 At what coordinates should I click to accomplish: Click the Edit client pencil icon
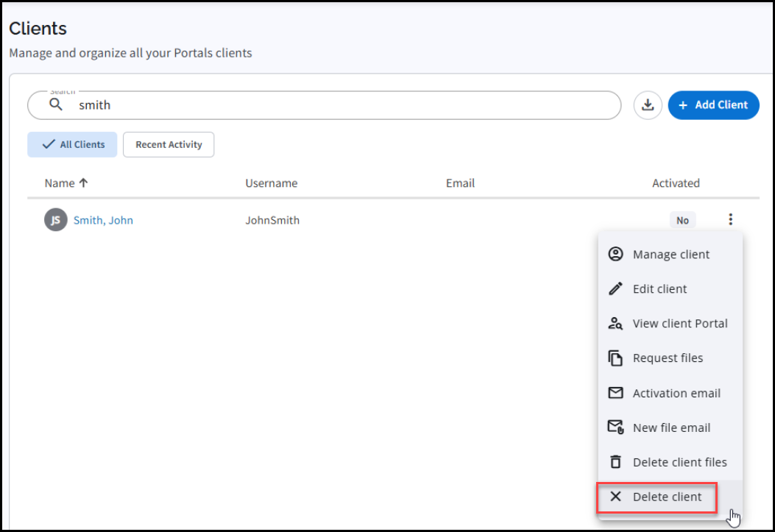coord(615,288)
